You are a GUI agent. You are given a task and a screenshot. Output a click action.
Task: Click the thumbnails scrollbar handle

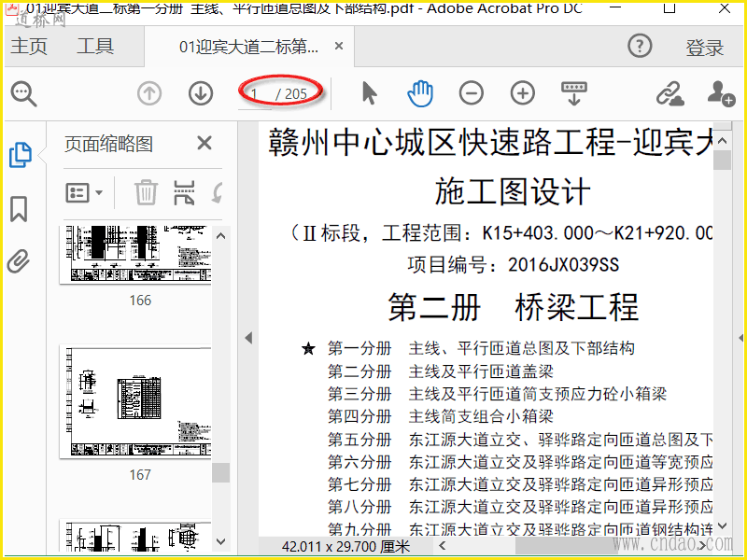point(220,472)
